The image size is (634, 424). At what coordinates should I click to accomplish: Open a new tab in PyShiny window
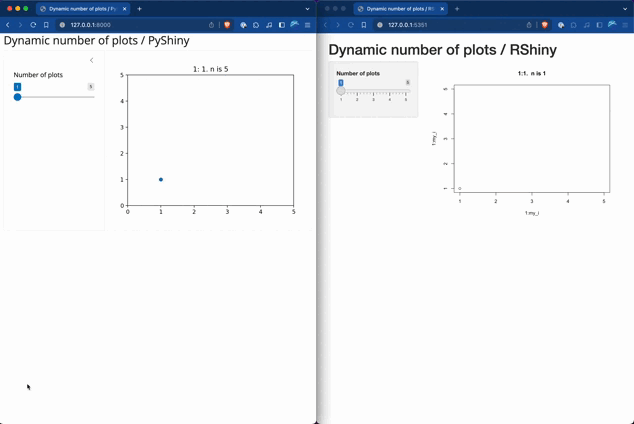(139, 8)
